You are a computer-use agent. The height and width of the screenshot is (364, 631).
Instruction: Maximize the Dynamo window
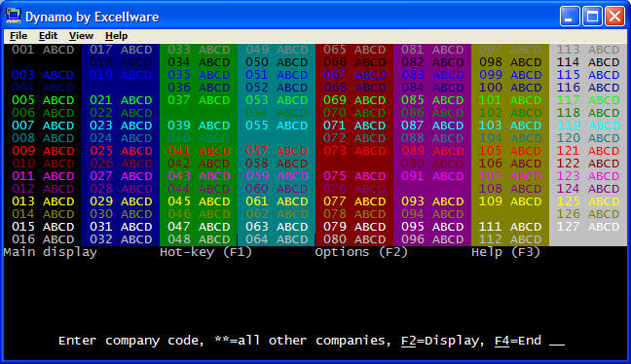(592, 17)
